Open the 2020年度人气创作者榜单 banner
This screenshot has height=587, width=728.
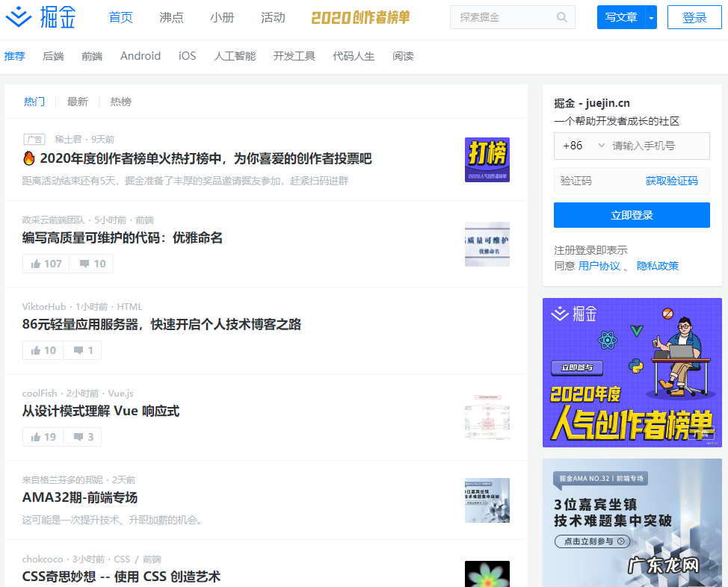coord(632,372)
